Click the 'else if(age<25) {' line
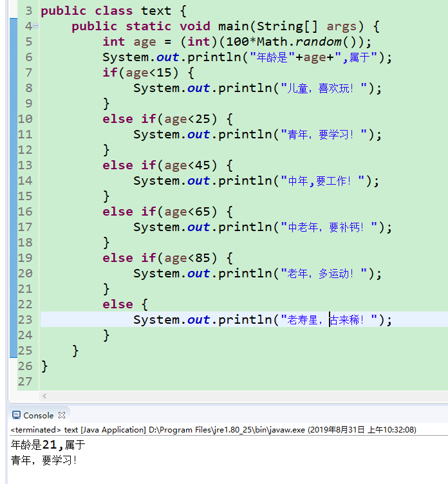This screenshot has width=448, height=484. [167, 119]
